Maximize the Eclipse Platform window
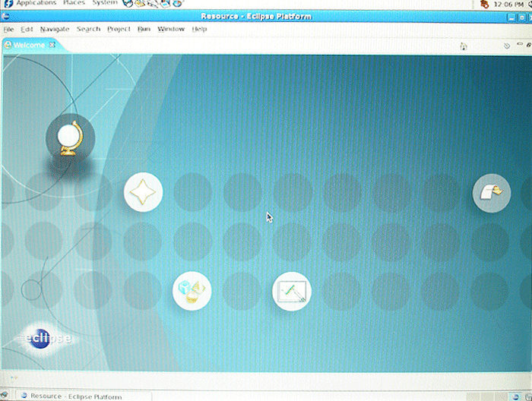Screen dimensions: 532x401 coord(522,17)
